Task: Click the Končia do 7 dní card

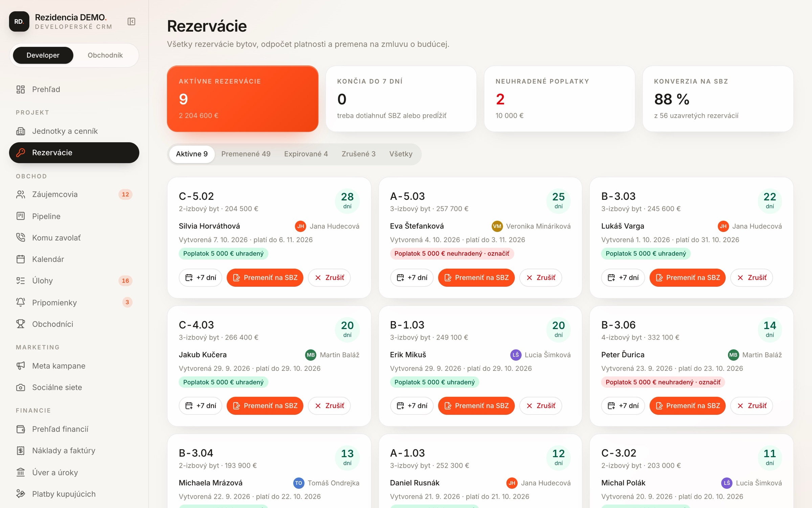Action: (401, 99)
